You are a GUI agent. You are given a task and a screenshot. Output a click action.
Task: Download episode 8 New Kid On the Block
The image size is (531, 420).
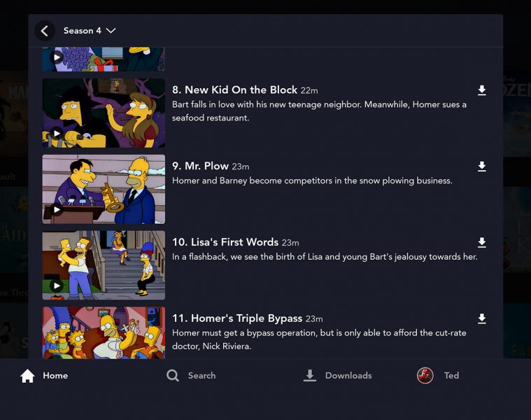[x=481, y=90]
